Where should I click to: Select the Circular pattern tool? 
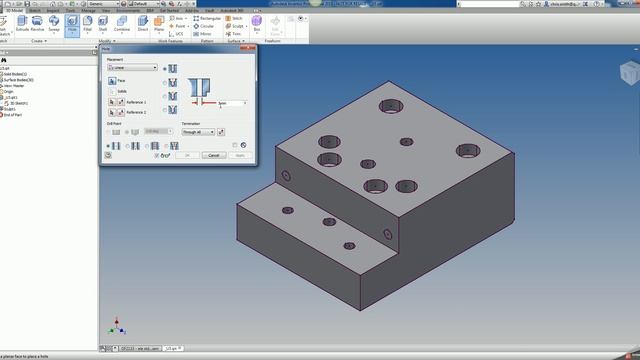pyautogui.click(x=204, y=26)
